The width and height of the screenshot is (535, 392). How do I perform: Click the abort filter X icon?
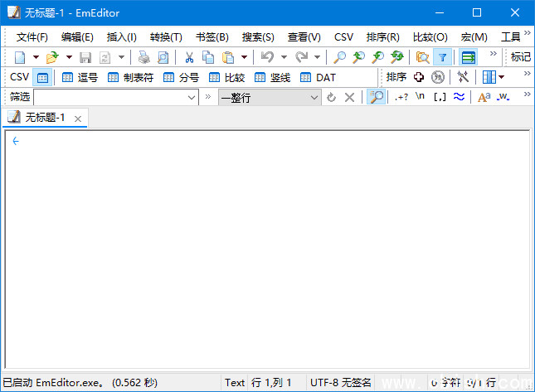(x=349, y=98)
